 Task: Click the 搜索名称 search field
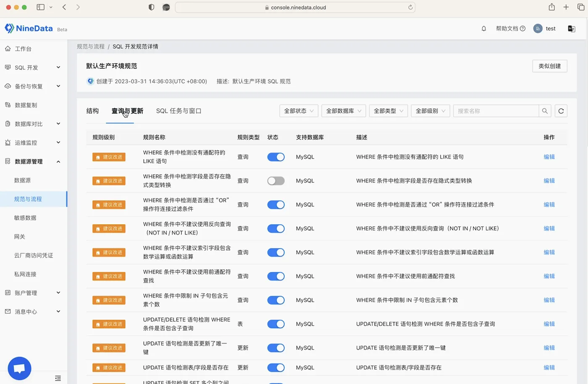click(496, 111)
